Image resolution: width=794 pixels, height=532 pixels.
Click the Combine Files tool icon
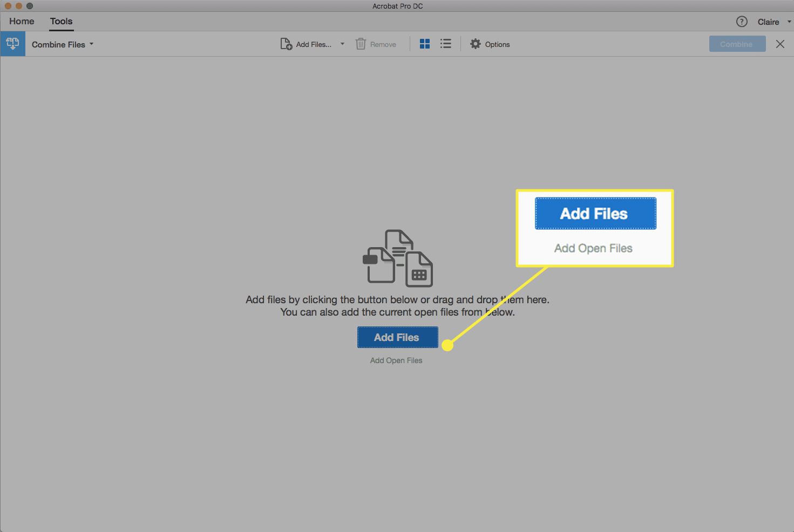coord(12,44)
